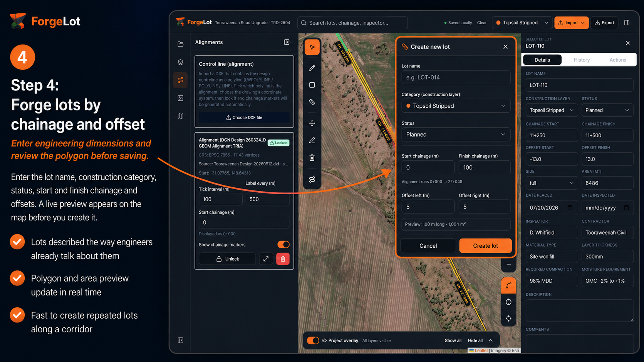Open Topsoil Stripped dropdown in top bar
Image resolution: width=644 pixels, height=362 pixels.
click(x=522, y=23)
